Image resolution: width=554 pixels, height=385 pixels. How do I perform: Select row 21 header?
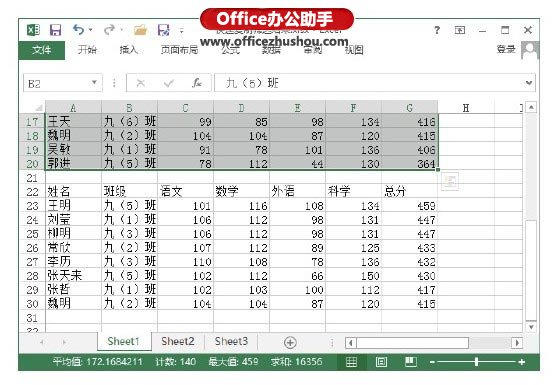pyautogui.click(x=32, y=178)
